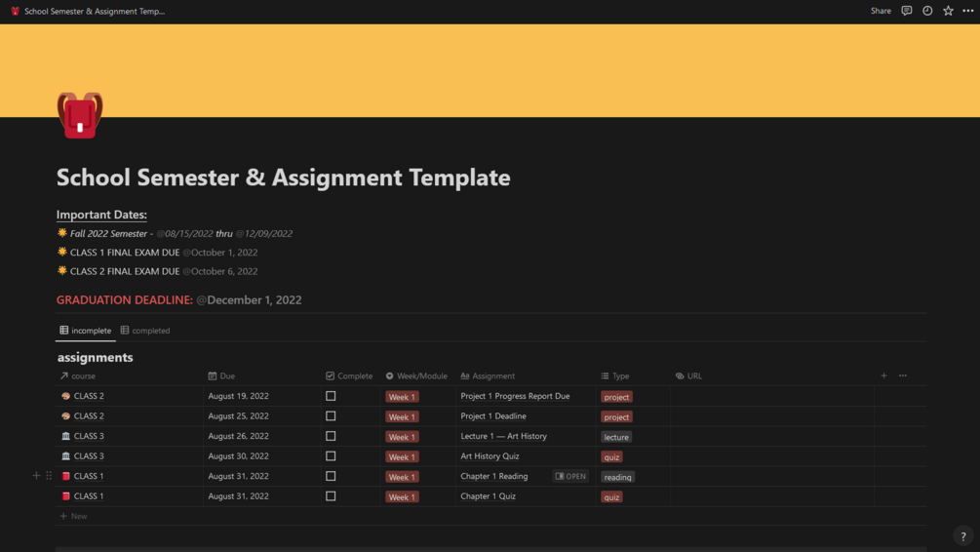Click the yellow page cover image
The width and height of the screenshot is (980, 552).
click(490, 70)
